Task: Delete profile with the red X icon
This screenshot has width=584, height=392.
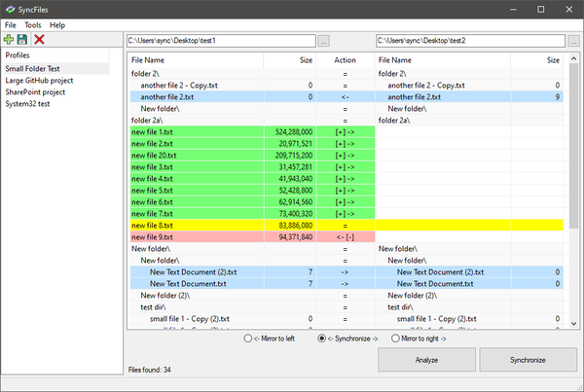Action: point(39,40)
